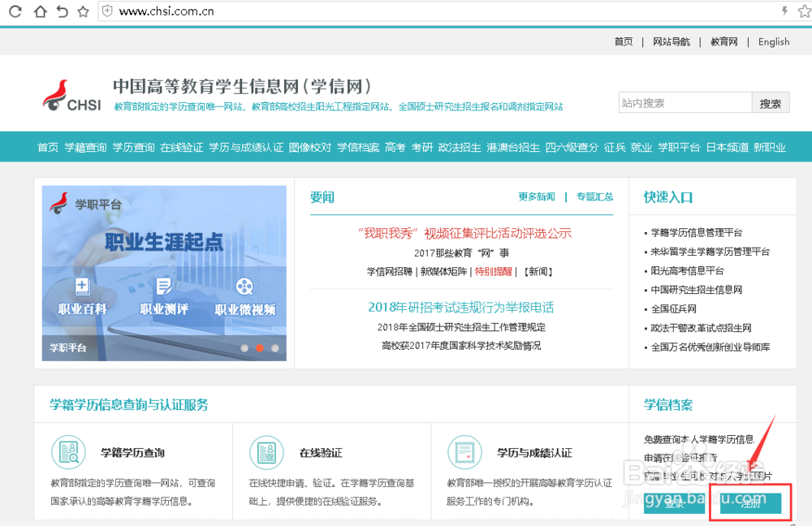This screenshot has height=526, width=812.
Task: Open 全国征兵网 quick link
Action: pos(673,309)
